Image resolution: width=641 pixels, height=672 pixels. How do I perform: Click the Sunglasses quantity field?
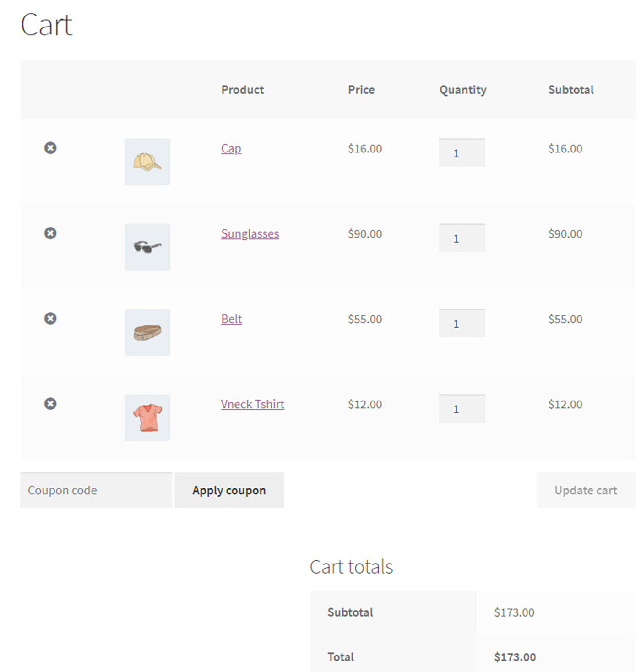pos(462,238)
